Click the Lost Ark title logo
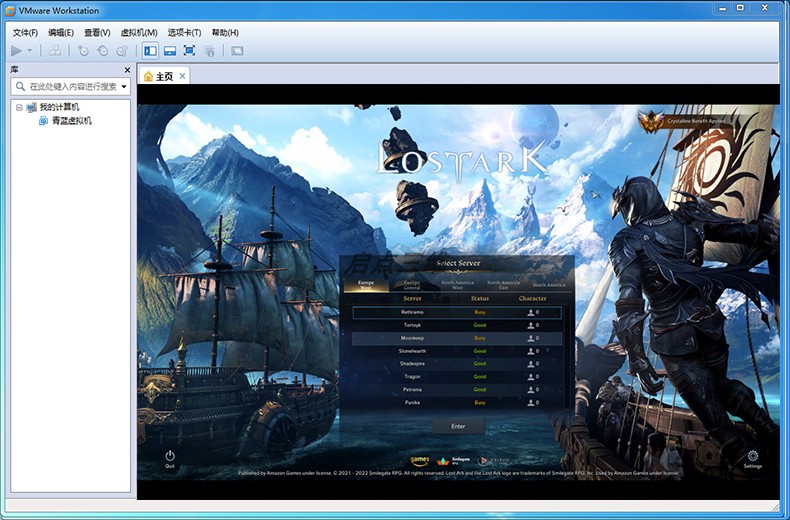 [462, 159]
